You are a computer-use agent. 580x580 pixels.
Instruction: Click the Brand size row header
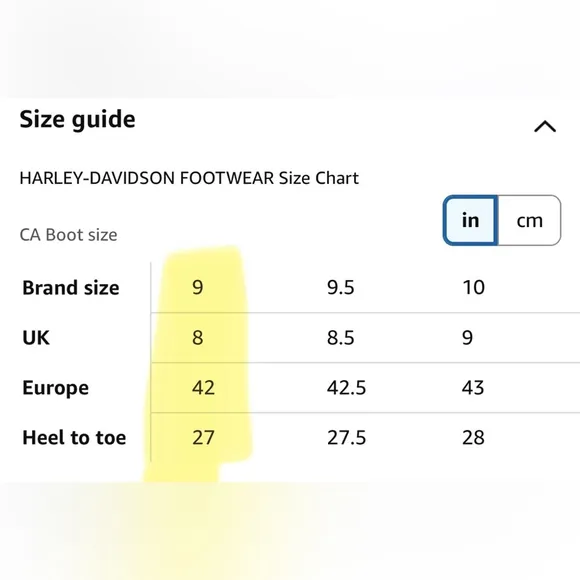(71, 288)
